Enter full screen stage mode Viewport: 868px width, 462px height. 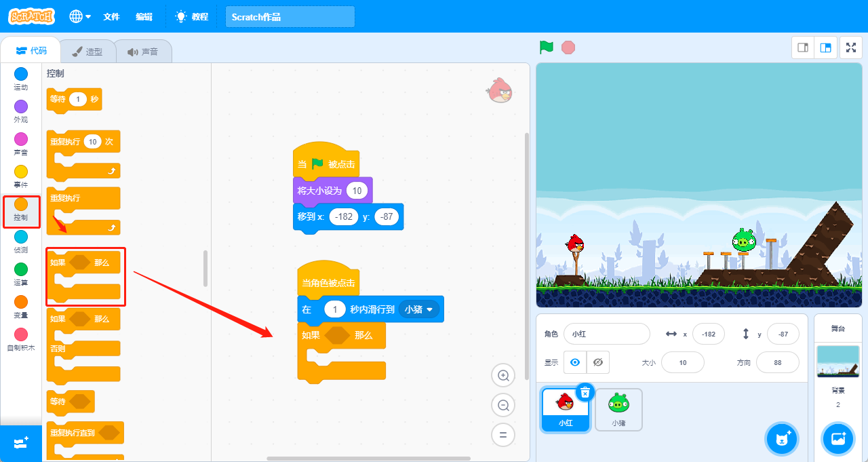(851, 47)
